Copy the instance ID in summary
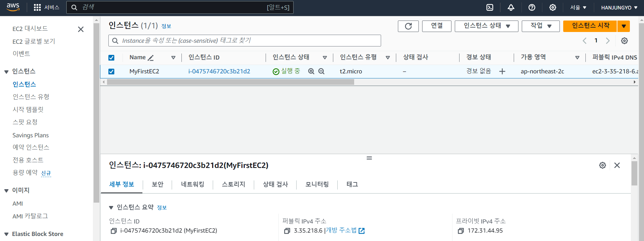 114,231
